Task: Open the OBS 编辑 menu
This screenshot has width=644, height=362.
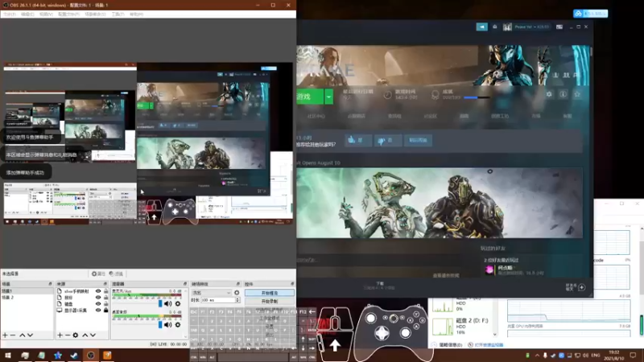Action: tap(27, 14)
